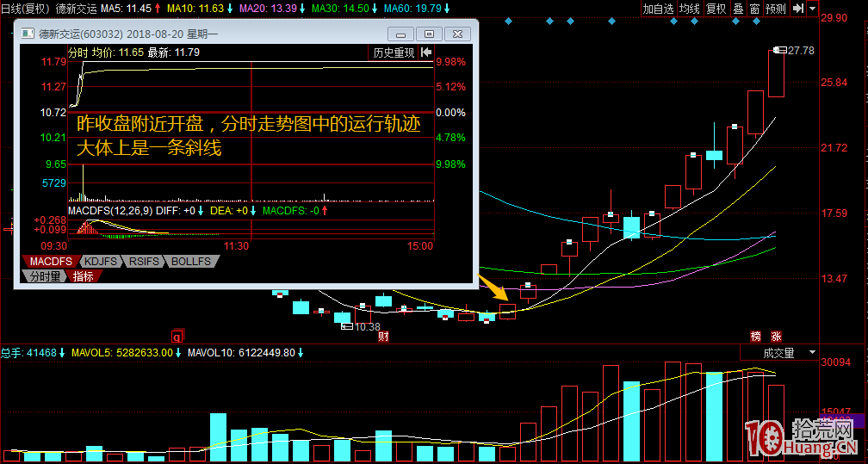The width and height of the screenshot is (868, 464).
Task: Click the jump-to-end arrow icon
Action: (797, 9)
